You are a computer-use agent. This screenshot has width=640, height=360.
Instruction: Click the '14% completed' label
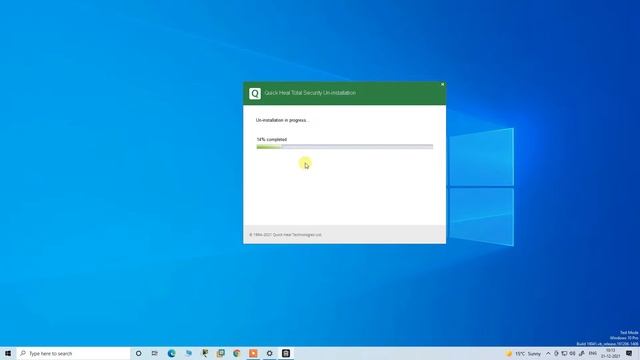click(272, 139)
